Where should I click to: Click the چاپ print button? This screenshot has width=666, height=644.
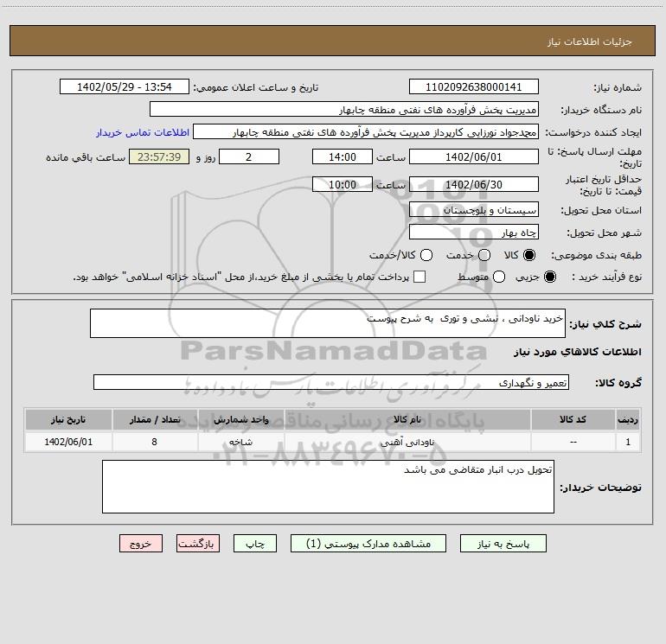pos(255,544)
